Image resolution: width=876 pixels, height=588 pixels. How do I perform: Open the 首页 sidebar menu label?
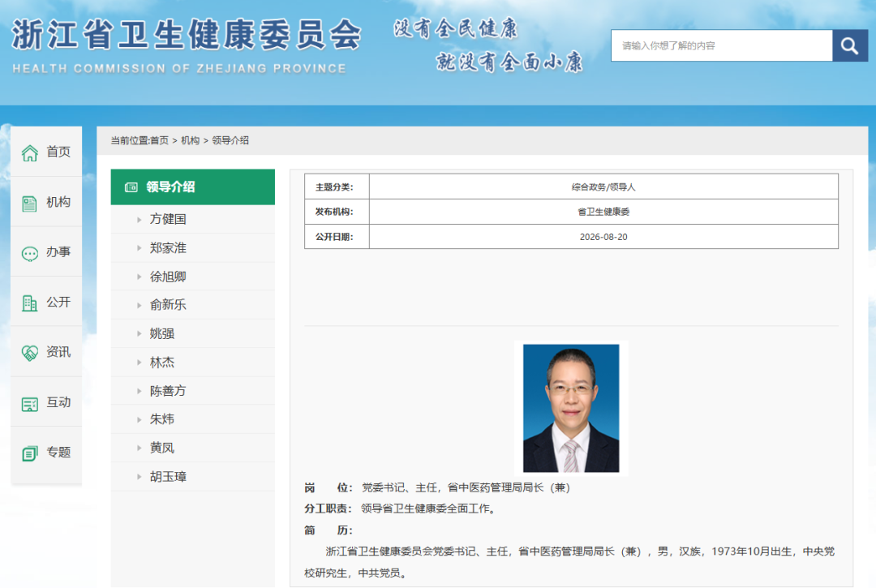click(58, 152)
